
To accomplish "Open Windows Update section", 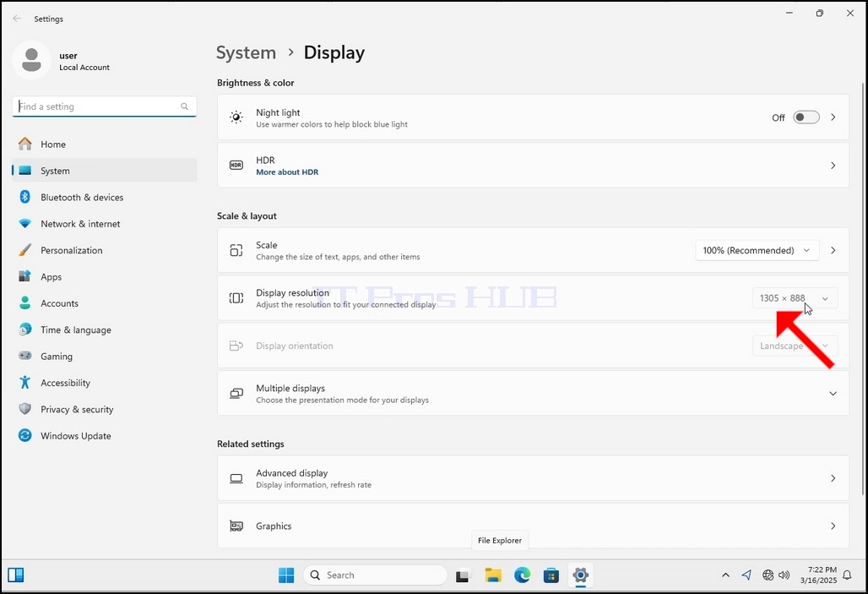I will tap(104, 436).
